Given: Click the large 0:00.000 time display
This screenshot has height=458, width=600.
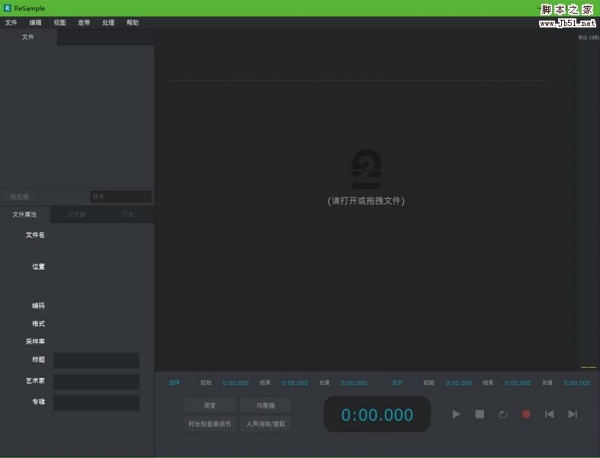Looking at the screenshot, I should click(377, 414).
